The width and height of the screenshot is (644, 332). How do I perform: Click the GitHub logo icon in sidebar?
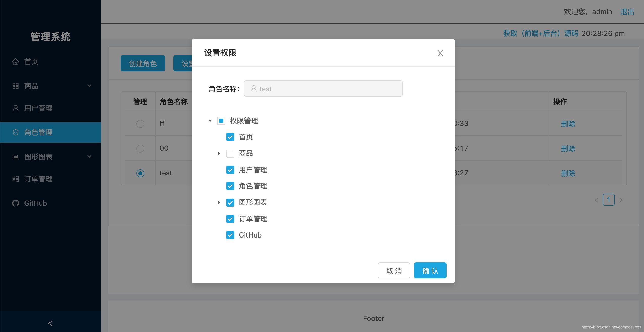[x=16, y=203]
